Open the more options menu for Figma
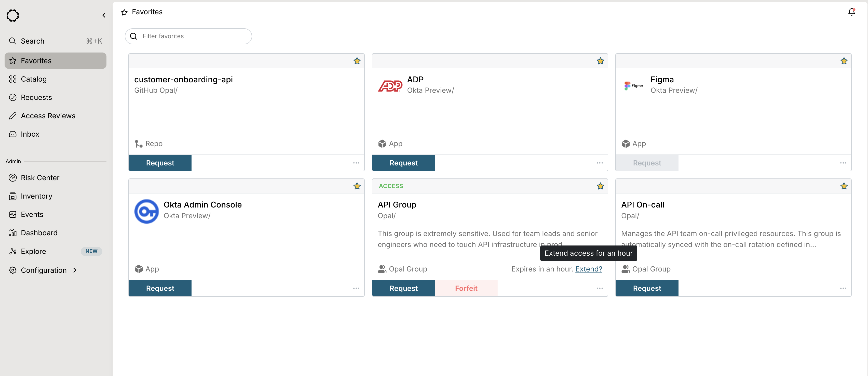 tap(843, 163)
